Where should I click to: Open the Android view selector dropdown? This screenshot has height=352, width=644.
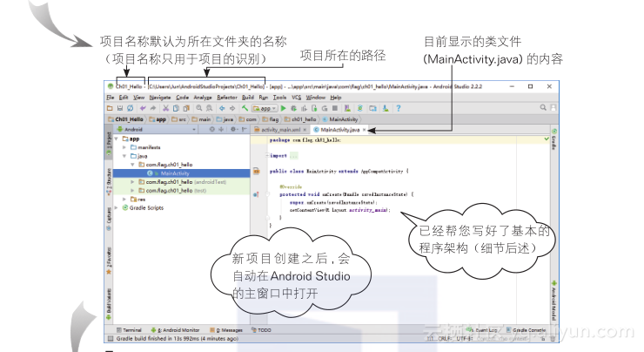click(157, 129)
